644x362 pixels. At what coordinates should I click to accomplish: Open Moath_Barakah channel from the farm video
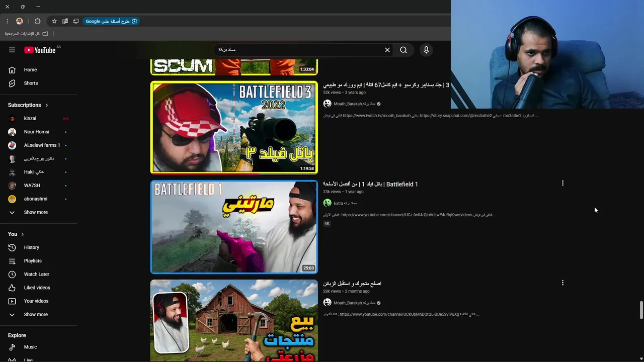(x=355, y=303)
